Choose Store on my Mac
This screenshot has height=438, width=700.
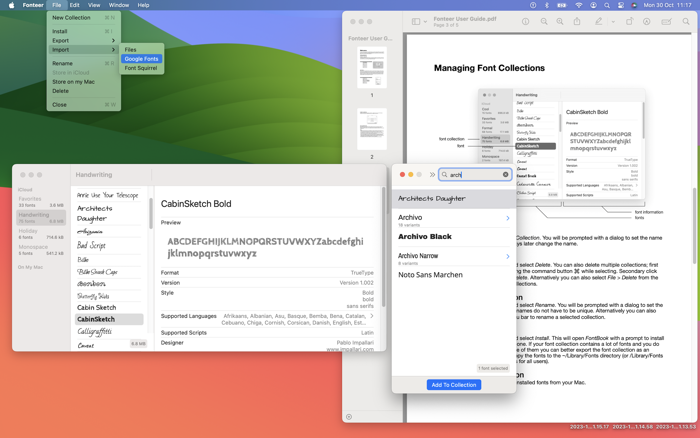coord(83,82)
